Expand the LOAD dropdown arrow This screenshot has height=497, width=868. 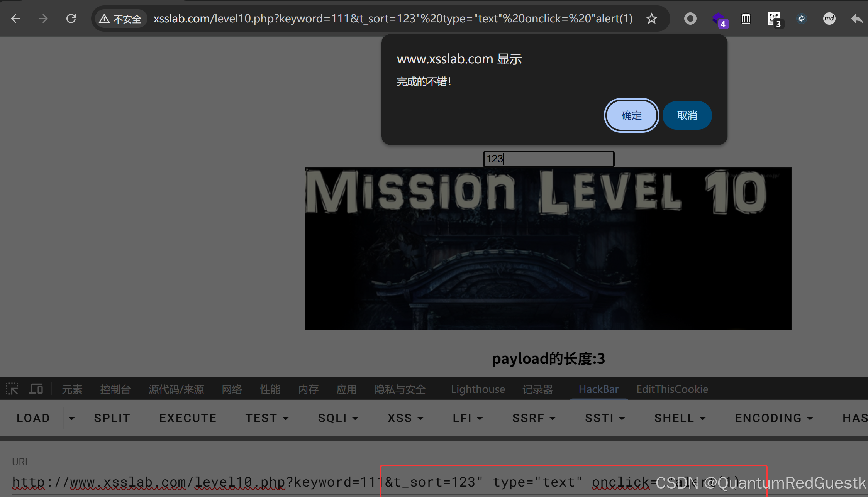pyautogui.click(x=72, y=418)
